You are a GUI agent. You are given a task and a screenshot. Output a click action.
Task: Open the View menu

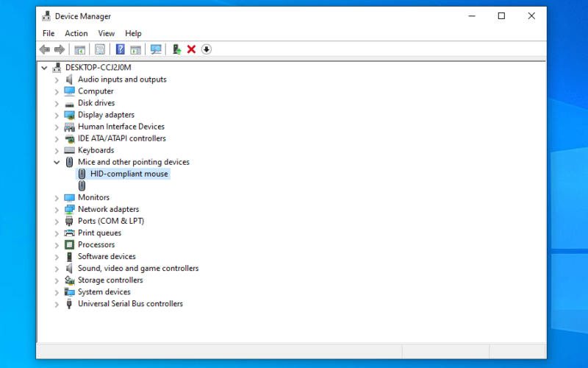pyautogui.click(x=106, y=33)
